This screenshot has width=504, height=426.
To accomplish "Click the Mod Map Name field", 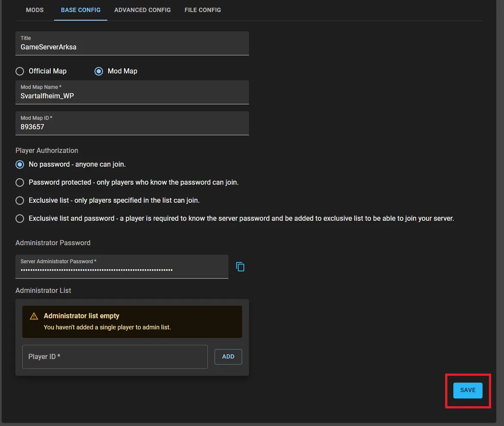I will click(132, 92).
